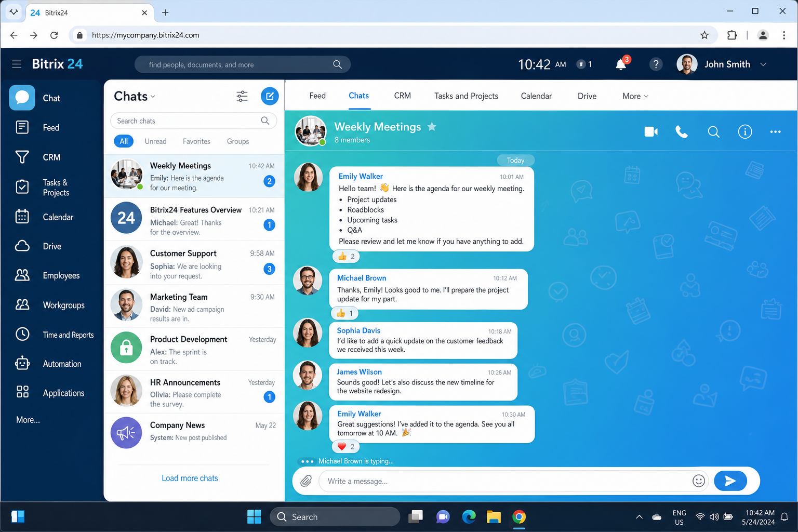Switch to the CRM top tab
This screenshot has width=798, height=532.
point(403,96)
